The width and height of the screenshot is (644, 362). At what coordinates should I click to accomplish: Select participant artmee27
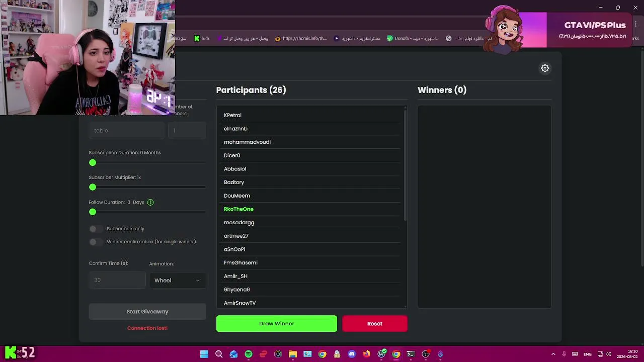pyautogui.click(x=309, y=236)
